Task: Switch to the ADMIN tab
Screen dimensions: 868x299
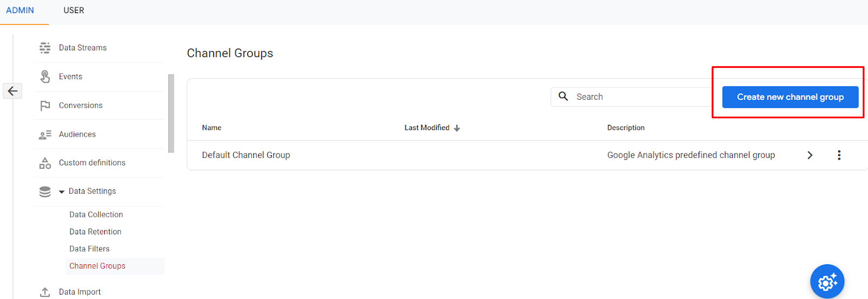Action: pos(20,10)
